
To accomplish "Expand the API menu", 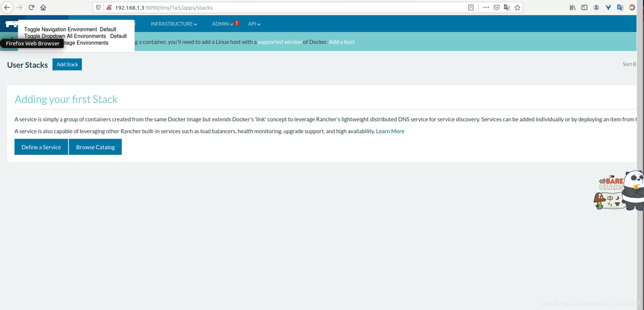I will tap(254, 24).
